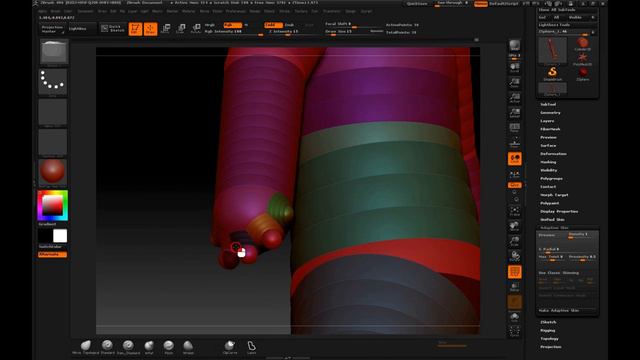The width and height of the screenshot is (640, 360).
Task: Expand the Topology subpalette
Action: (x=549, y=338)
